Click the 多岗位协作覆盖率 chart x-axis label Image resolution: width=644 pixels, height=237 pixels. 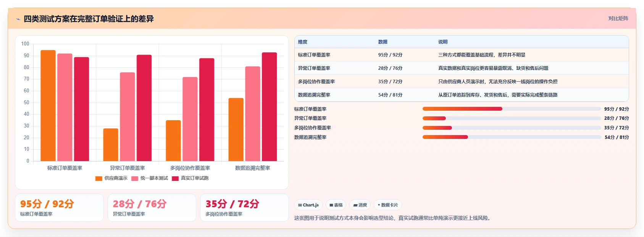[190, 168]
